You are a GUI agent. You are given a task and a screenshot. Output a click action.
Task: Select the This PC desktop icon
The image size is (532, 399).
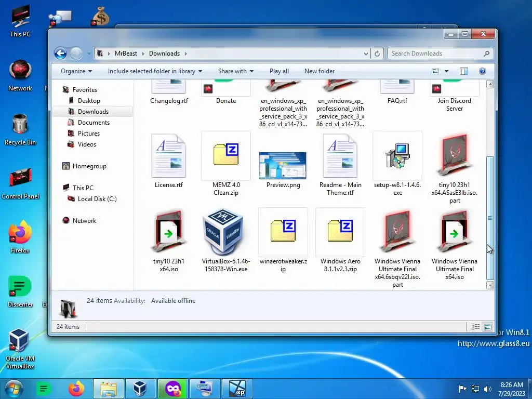(20, 21)
